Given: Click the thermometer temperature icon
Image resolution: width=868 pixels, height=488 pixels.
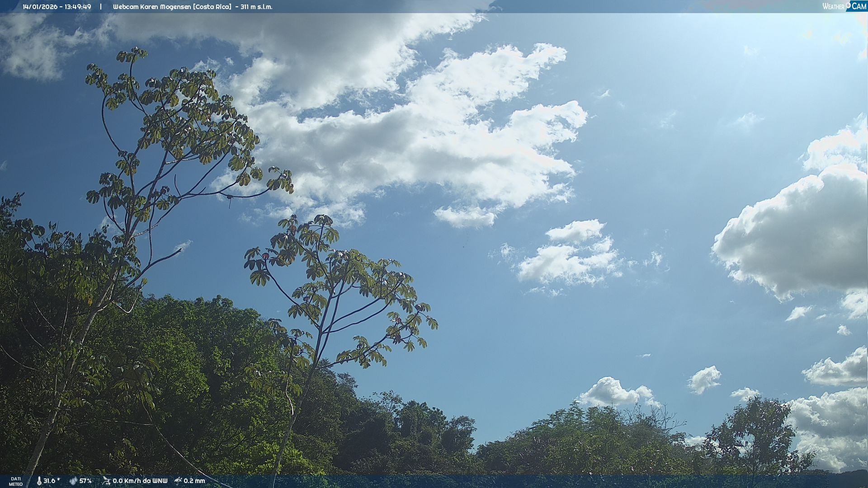Looking at the screenshot, I should tap(39, 481).
